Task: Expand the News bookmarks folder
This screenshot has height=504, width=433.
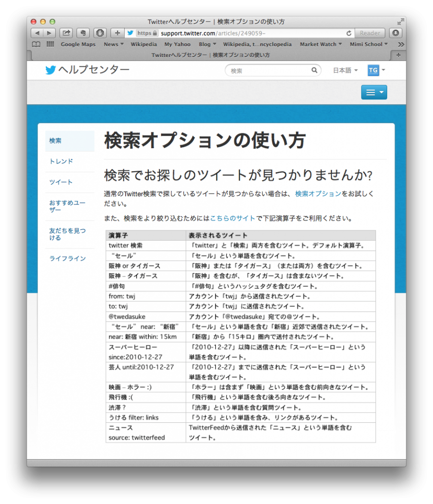Action: pyautogui.click(x=114, y=44)
